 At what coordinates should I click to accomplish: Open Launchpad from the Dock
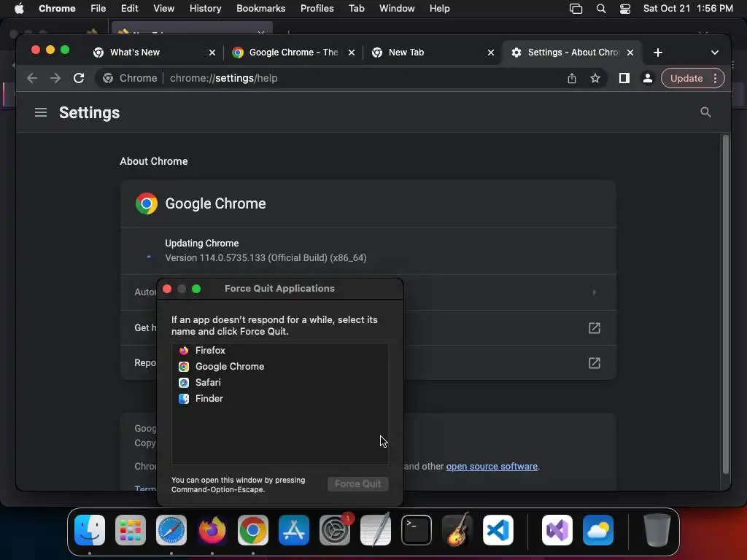tap(131, 530)
